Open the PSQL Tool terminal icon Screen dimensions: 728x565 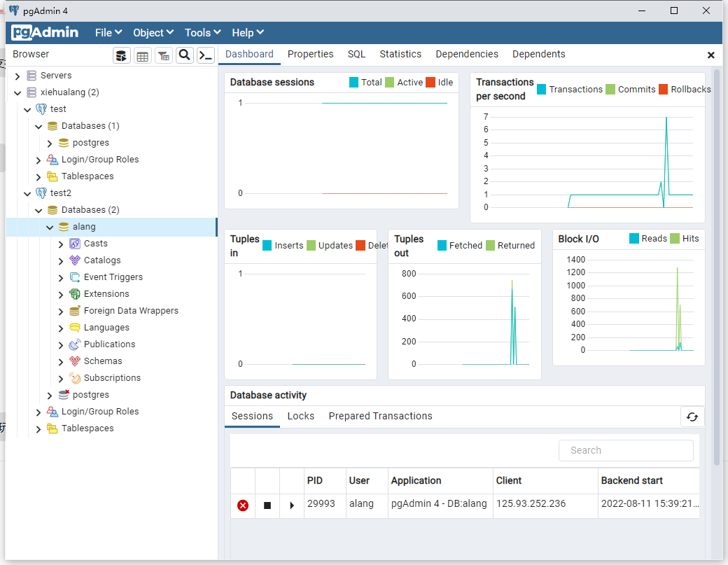[205, 56]
